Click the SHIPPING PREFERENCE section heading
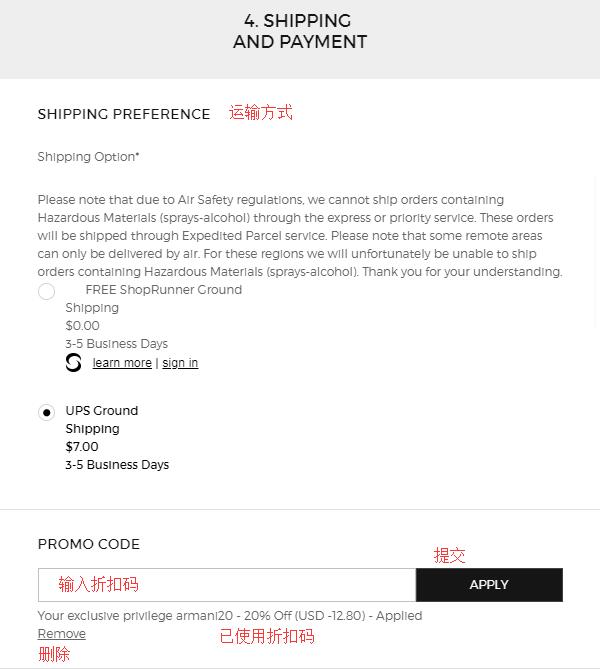Viewport: 600px width, 669px height. pyautogui.click(x=124, y=114)
